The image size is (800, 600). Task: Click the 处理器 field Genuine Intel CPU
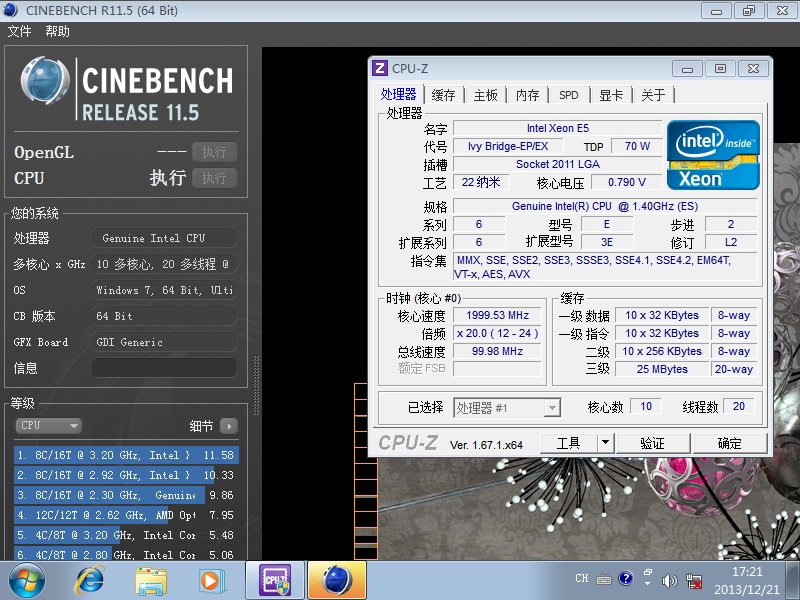(x=164, y=238)
